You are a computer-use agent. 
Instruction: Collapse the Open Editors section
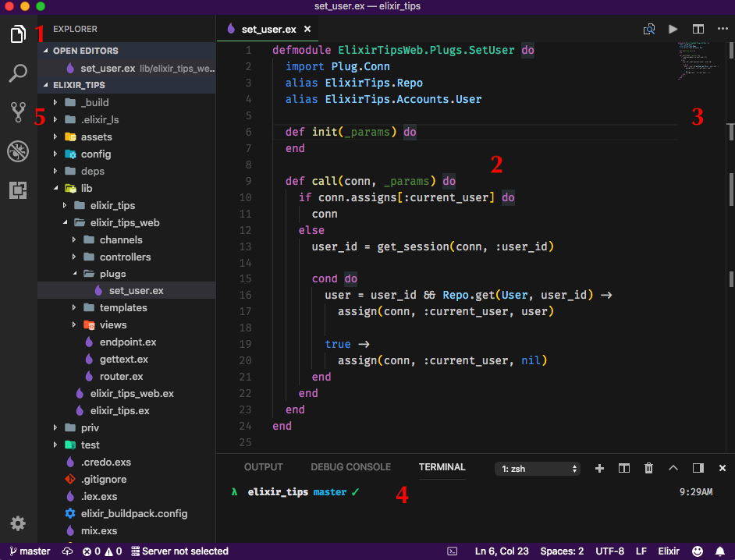pyautogui.click(x=85, y=51)
